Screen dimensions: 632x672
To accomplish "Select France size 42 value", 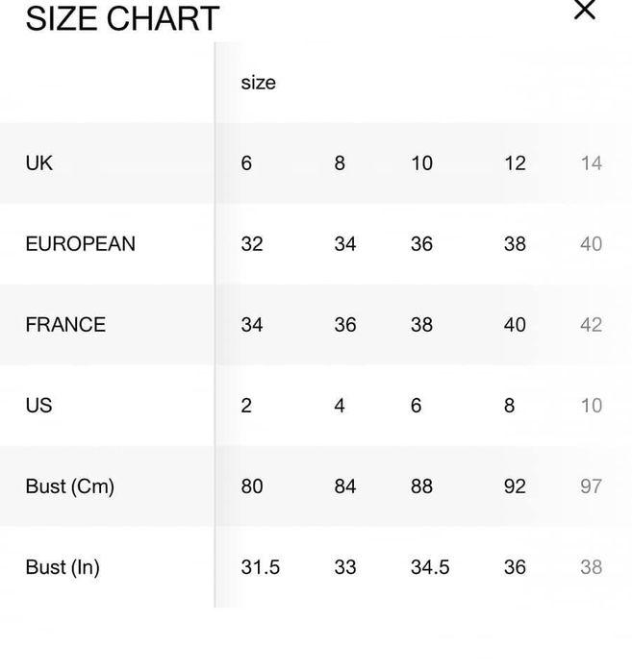I will [x=591, y=325].
